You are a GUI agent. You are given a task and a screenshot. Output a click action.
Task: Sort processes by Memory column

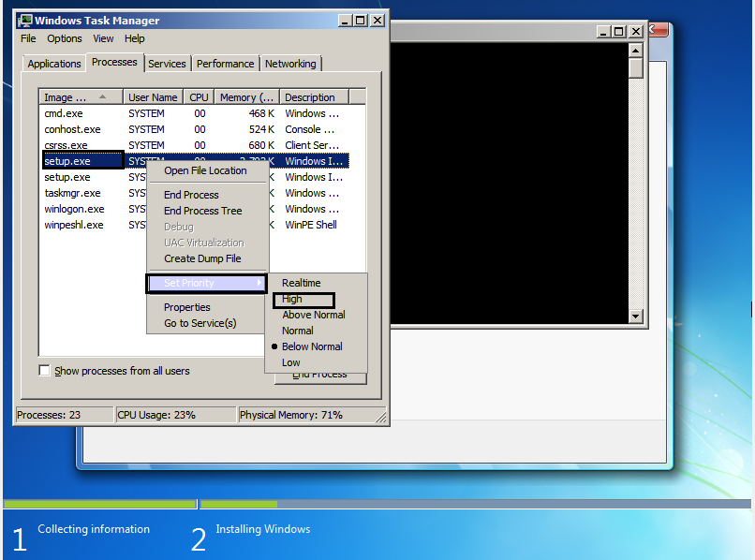pyautogui.click(x=247, y=97)
